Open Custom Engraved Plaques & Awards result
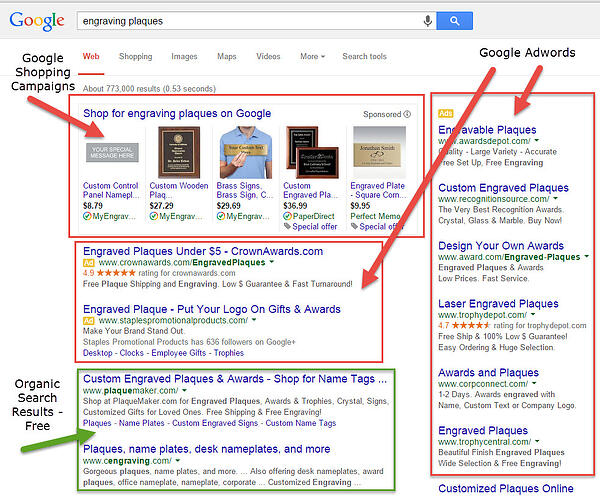Screen dimensions: 600x496 point(235,379)
